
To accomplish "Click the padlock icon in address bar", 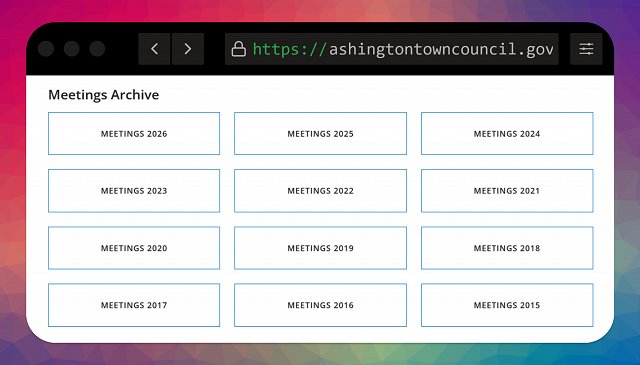I will click(x=239, y=49).
